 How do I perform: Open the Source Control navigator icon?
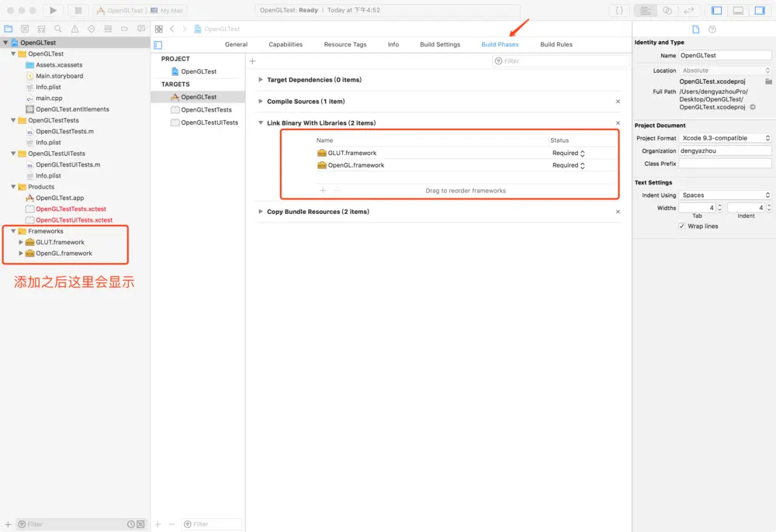pyautogui.click(x=25, y=29)
